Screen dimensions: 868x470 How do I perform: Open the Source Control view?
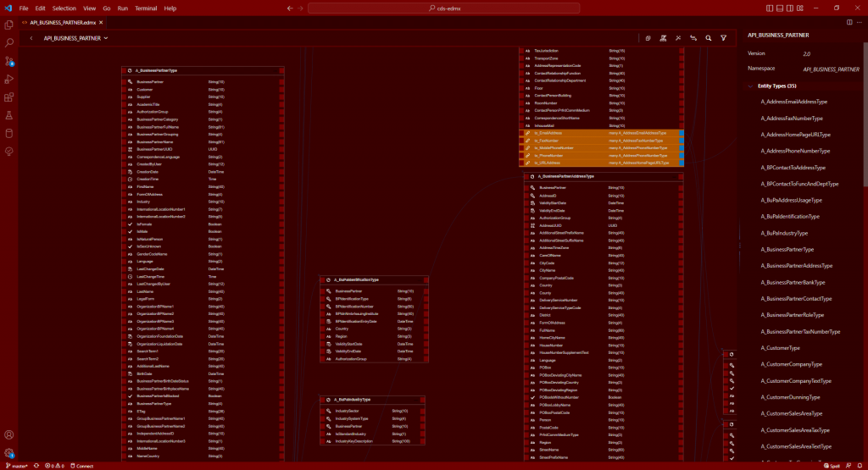pyautogui.click(x=8, y=61)
